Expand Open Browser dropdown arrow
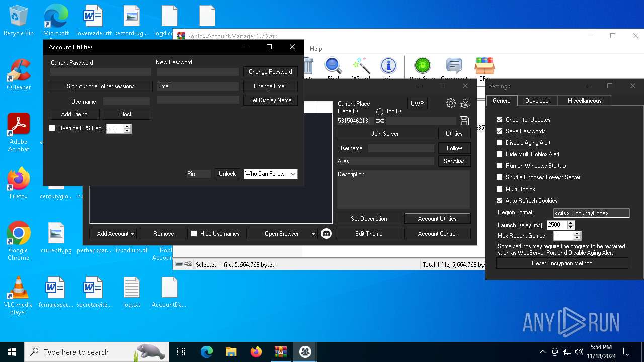The image size is (644, 362). point(313,234)
